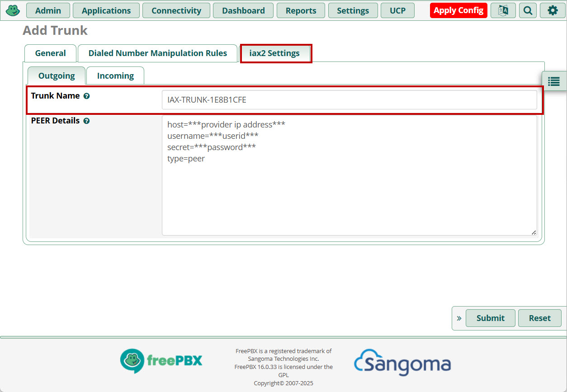The width and height of the screenshot is (567, 392).
Task: Expand the Applications menu
Action: (x=106, y=10)
